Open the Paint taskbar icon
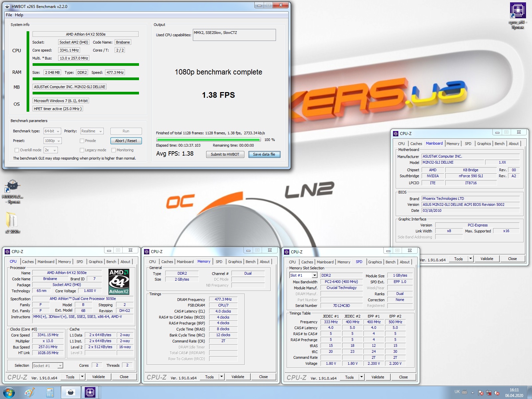The image size is (532, 399). pyautogui.click(x=30, y=393)
